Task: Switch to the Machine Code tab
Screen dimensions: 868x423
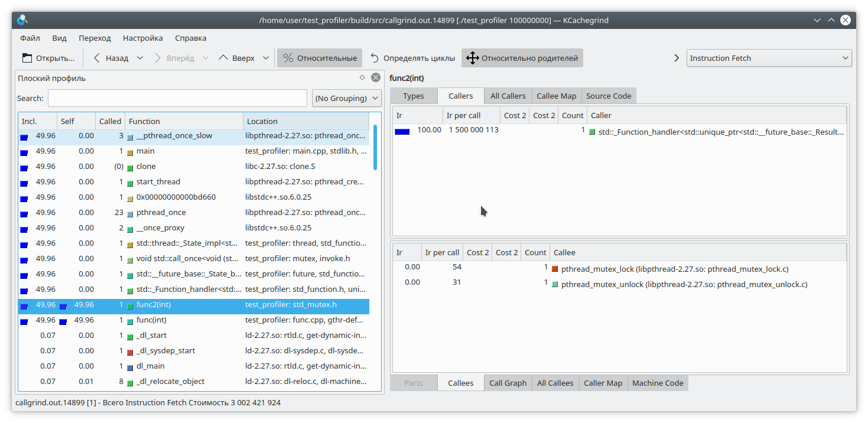Action: (x=658, y=383)
